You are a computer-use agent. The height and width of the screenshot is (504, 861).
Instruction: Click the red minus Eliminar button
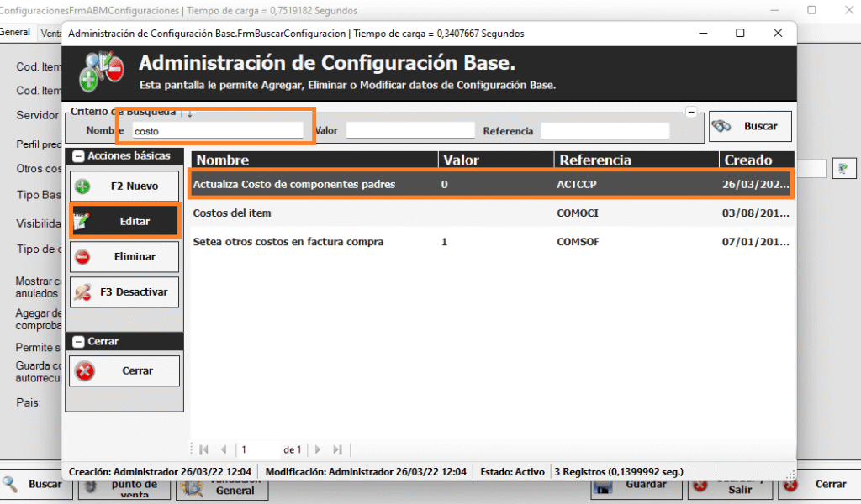[x=124, y=257]
